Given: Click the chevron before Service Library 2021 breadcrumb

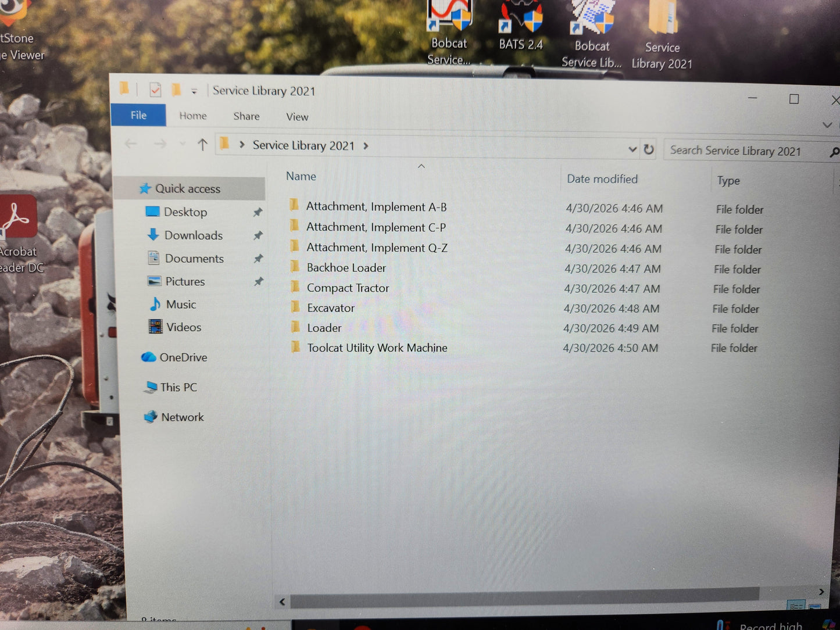Looking at the screenshot, I should (242, 145).
